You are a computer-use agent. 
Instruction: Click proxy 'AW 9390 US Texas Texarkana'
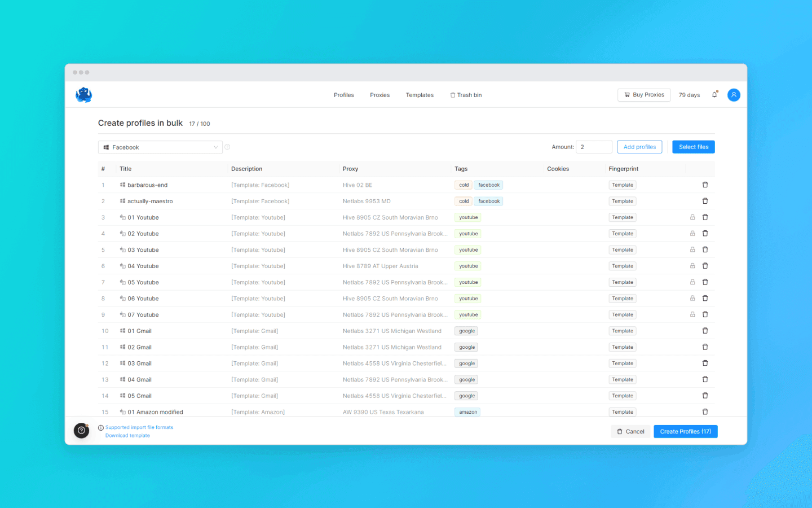383,412
